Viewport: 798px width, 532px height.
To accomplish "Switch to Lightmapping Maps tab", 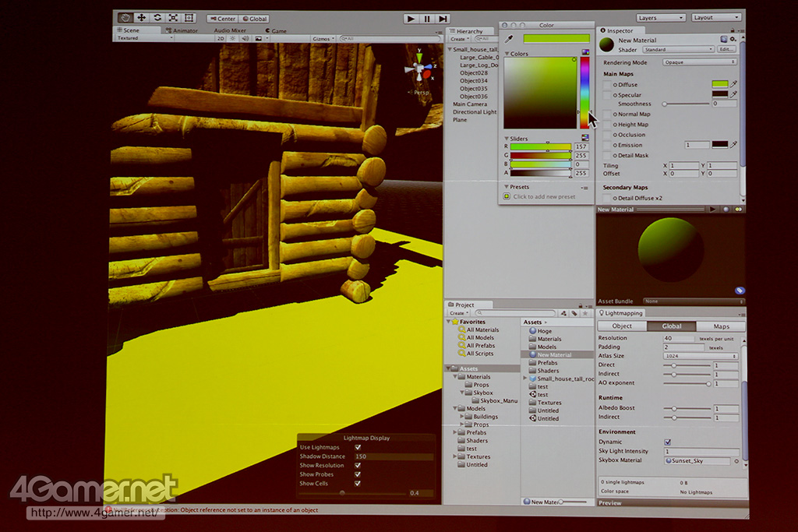I will click(721, 326).
